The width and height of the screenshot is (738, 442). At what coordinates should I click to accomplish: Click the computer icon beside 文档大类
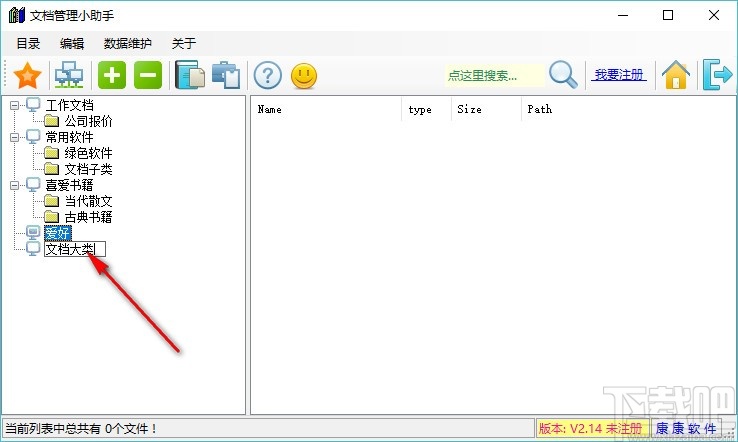pos(33,249)
